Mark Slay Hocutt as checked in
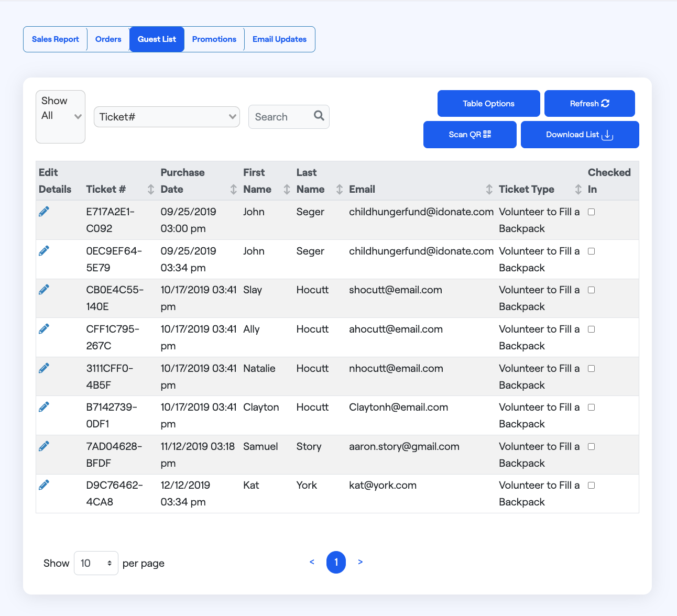677x616 pixels. coord(591,290)
